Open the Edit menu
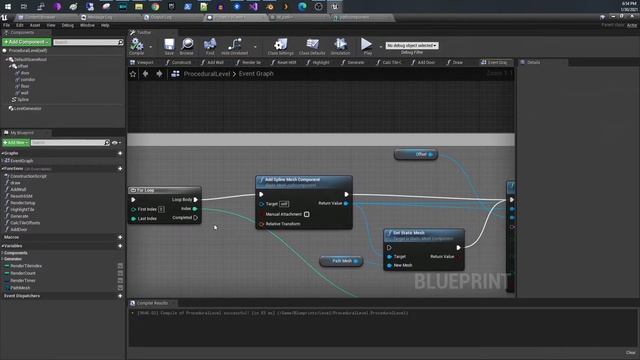The image size is (640, 360). (x=20, y=25)
